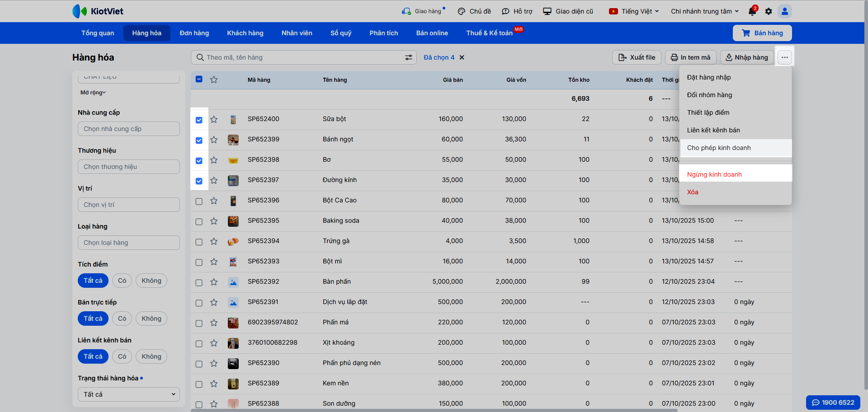This screenshot has width=868, height=412.
Task: Open the search filter sliders icon
Action: [x=409, y=57]
